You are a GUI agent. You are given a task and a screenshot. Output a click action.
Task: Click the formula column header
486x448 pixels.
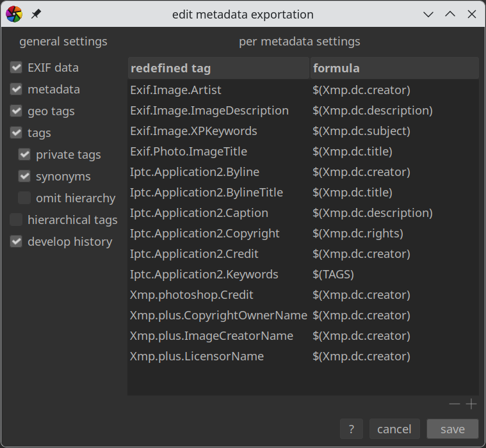tap(394, 68)
